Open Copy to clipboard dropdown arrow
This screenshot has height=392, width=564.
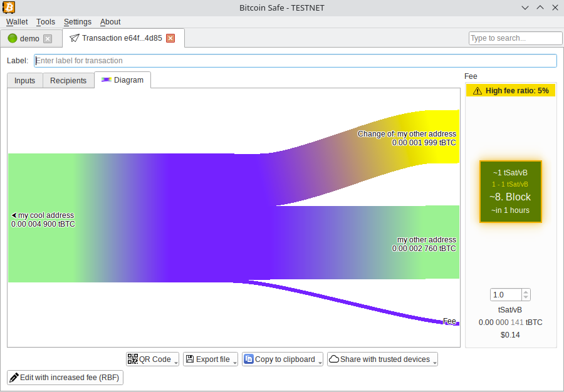click(x=320, y=363)
